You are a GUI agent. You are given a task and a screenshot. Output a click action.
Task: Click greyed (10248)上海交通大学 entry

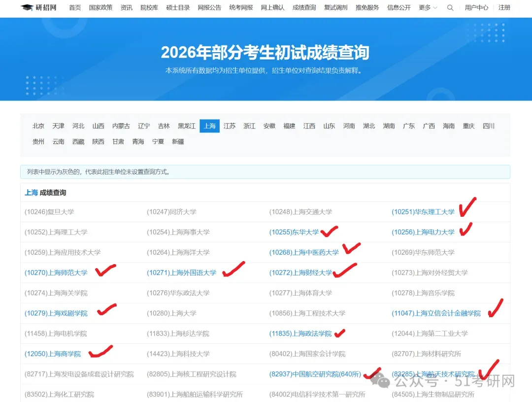[300, 212]
